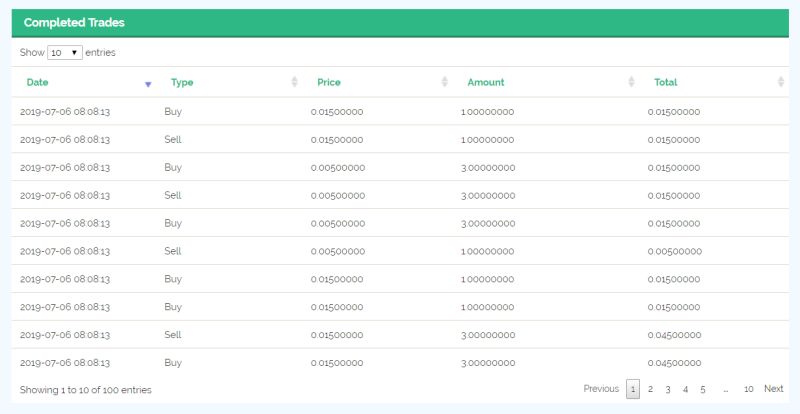Image resolution: width=800 pixels, height=414 pixels.
Task: Click Sell in the row totaling 0.04500000
Action: point(173,335)
